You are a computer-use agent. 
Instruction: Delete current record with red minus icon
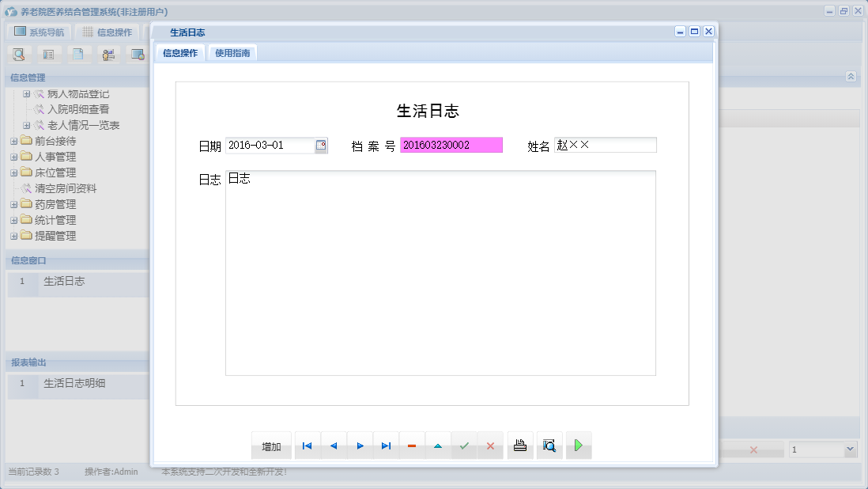[411, 445]
